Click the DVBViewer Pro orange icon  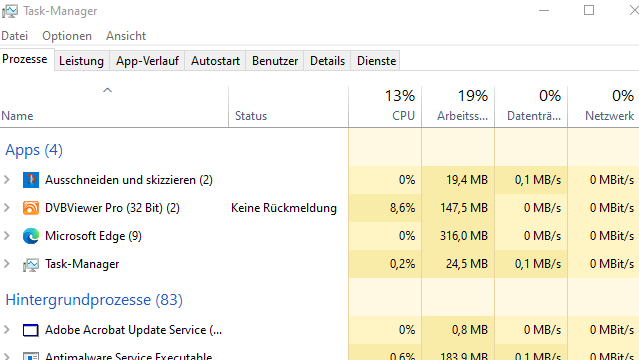point(31,208)
